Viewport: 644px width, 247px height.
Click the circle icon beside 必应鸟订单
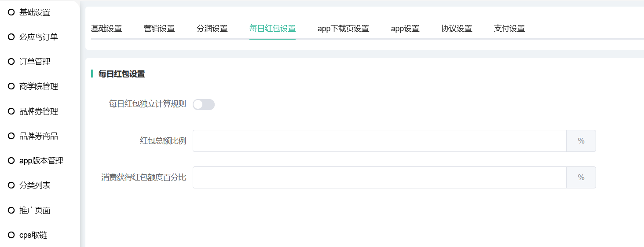pyautogui.click(x=11, y=37)
